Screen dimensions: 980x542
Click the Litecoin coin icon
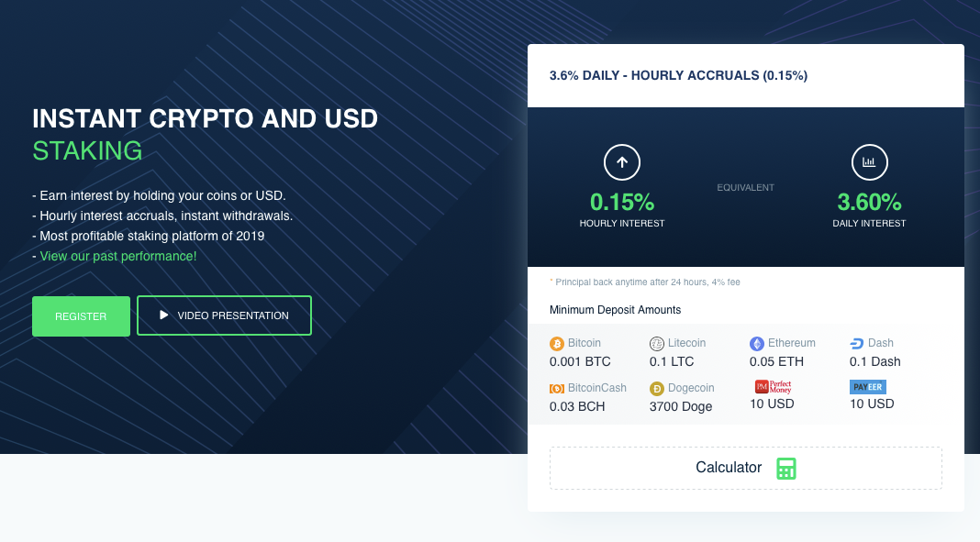tap(656, 343)
